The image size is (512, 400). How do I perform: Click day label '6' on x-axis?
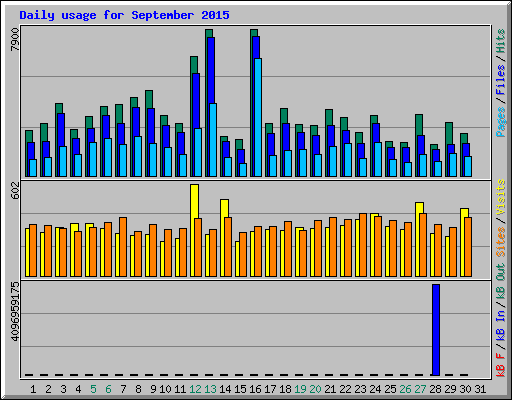pyautogui.click(x=108, y=389)
